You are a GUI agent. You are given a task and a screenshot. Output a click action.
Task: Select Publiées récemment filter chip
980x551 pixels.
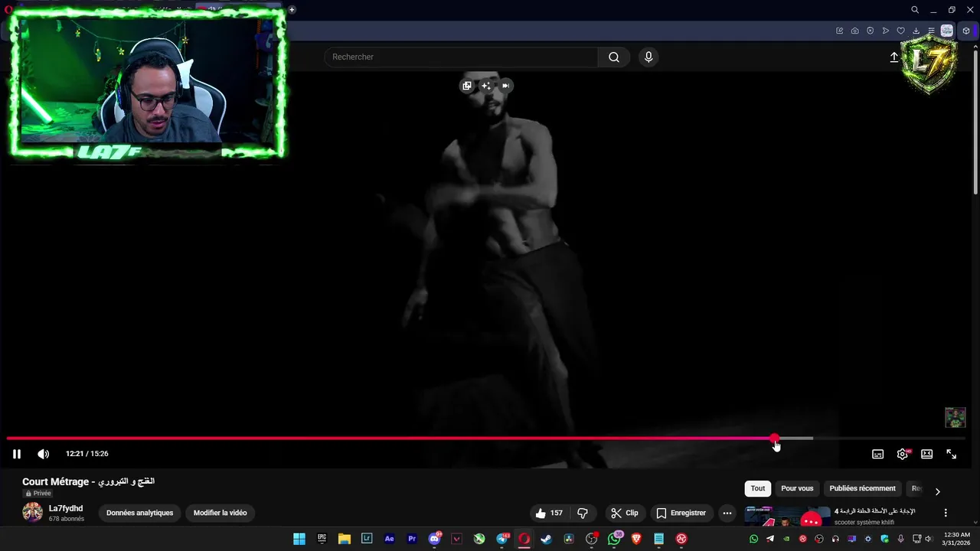[862, 488]
